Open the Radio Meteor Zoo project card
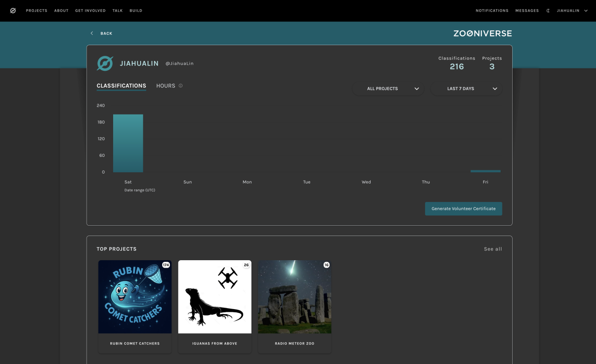596x364 pixels. [295, 306]
